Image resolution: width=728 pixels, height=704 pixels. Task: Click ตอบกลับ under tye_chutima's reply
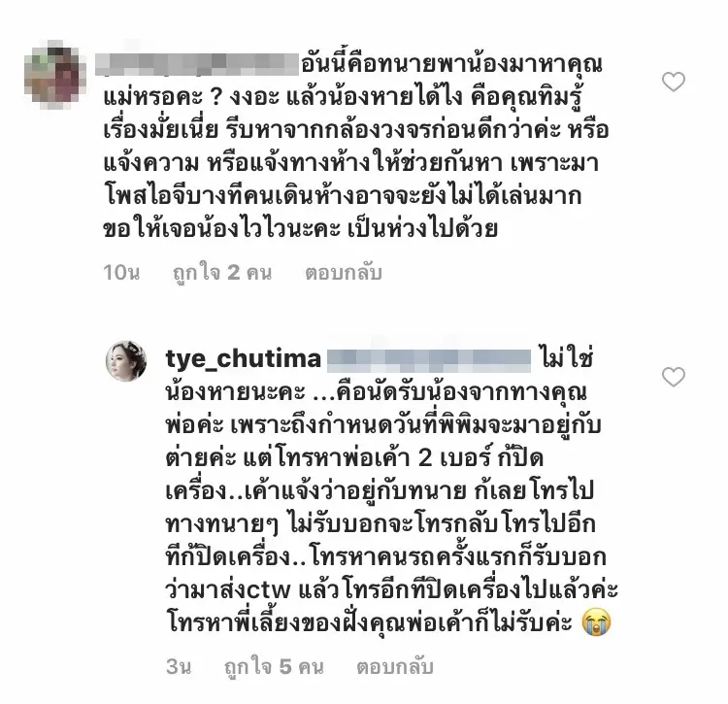395,667
